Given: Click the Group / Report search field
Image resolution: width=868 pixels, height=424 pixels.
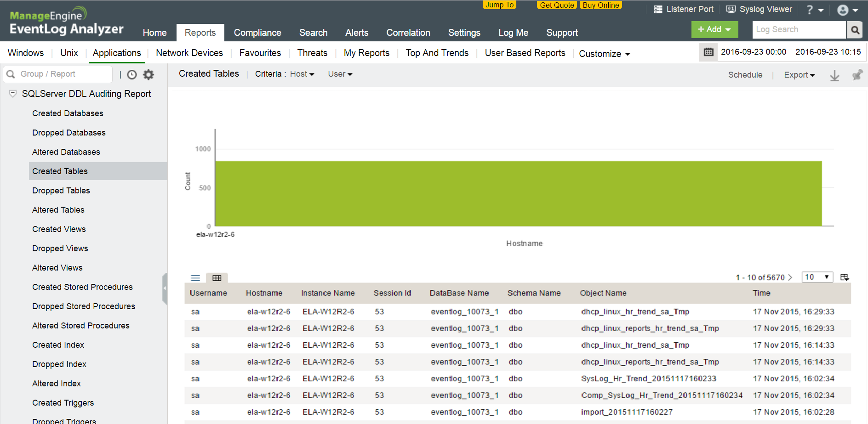Looking at the screenshot, I should point(63,74).
